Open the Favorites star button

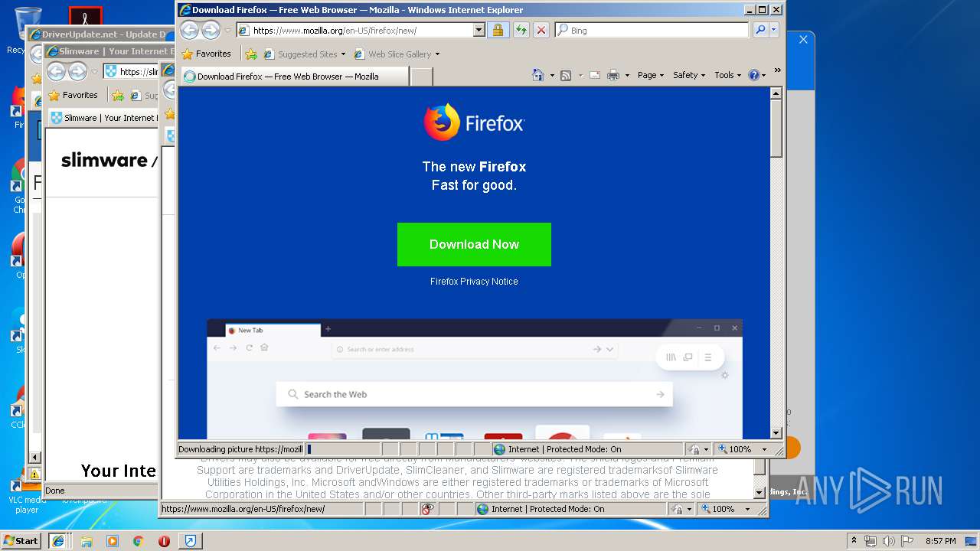(206, 54)
